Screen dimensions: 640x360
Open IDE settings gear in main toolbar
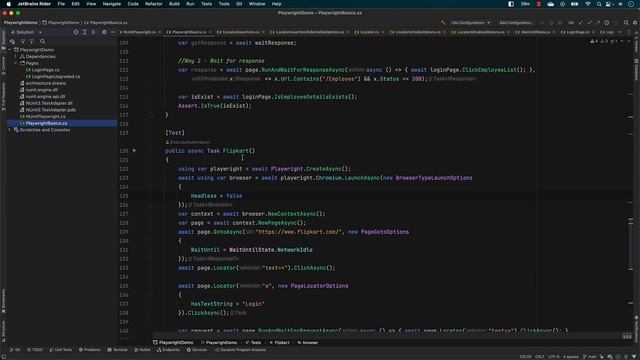[635, 23]
